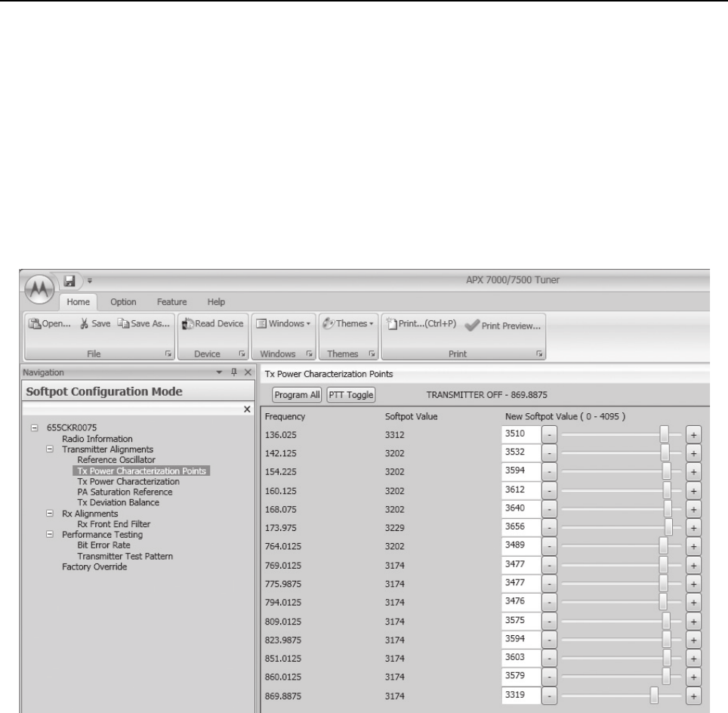Select Transmitter Test Pattern item
This screenshot has height=713, width=728.
coord(125,557)
